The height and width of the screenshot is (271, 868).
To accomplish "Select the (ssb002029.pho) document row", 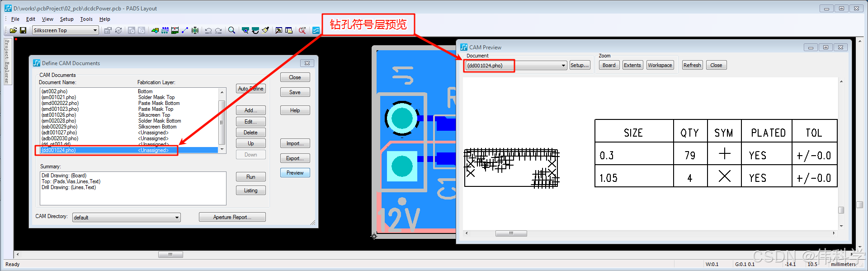I will (x=129, y=127).
